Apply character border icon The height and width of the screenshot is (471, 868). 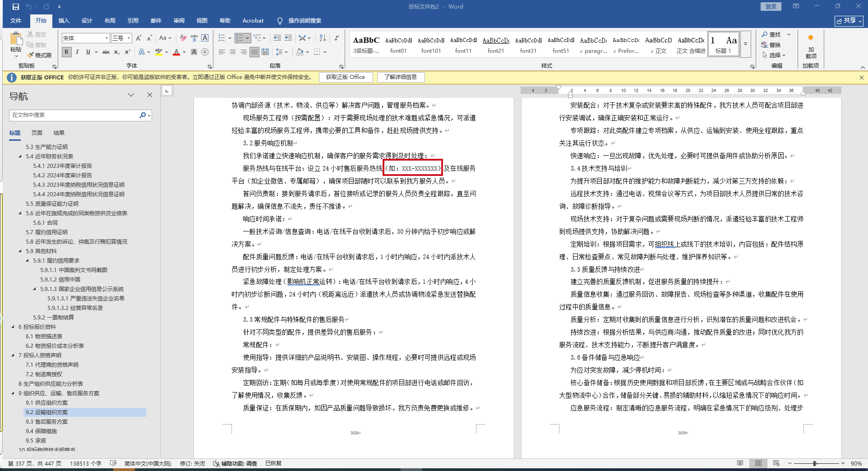[205, 38]
